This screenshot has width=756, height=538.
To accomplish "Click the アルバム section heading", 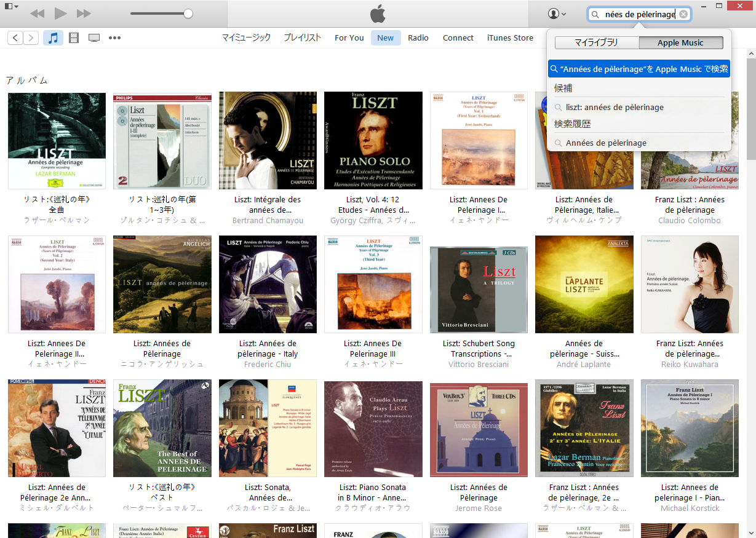I will coord(27,80).
